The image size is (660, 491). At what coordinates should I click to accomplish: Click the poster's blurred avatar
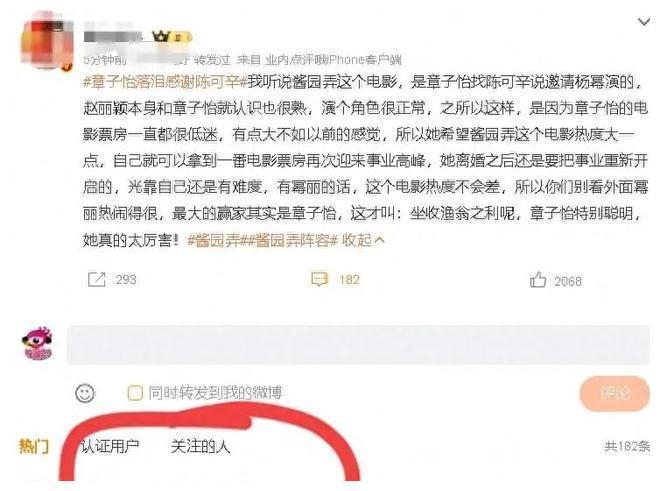click(47, 40)
